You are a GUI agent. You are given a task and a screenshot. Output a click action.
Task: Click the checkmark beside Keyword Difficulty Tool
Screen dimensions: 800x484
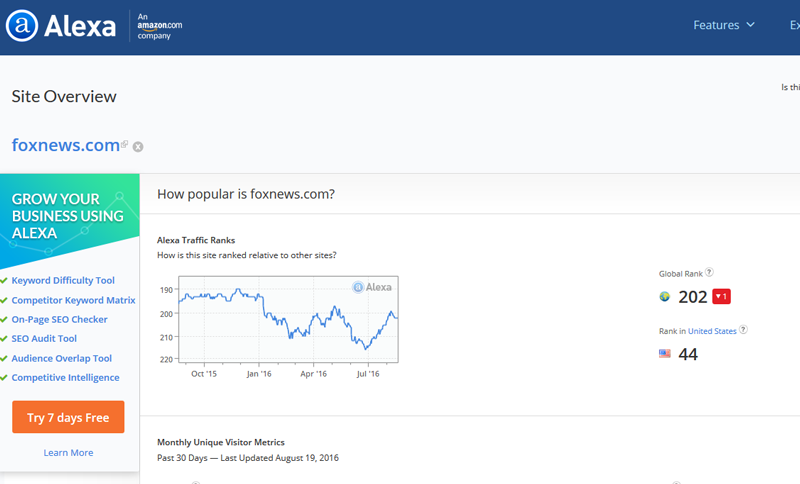tap(4, 281)
